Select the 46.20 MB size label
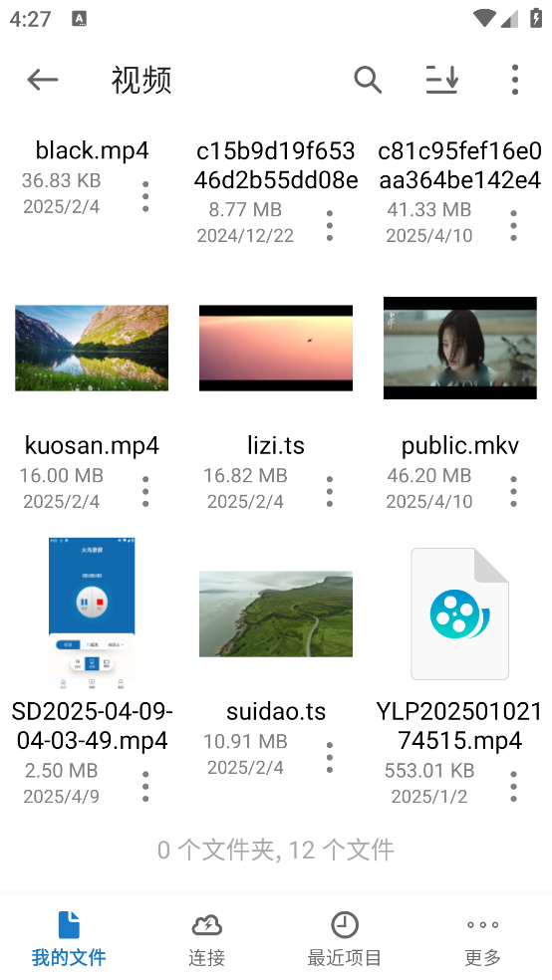The width and height of the screenshot is (552, 980). (x=428, y=476)
